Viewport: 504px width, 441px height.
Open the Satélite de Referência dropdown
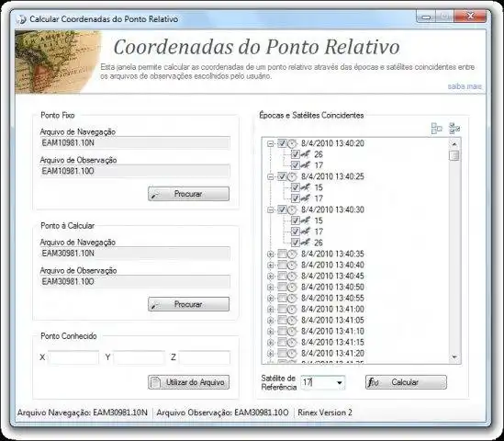(x=339, y=383)
